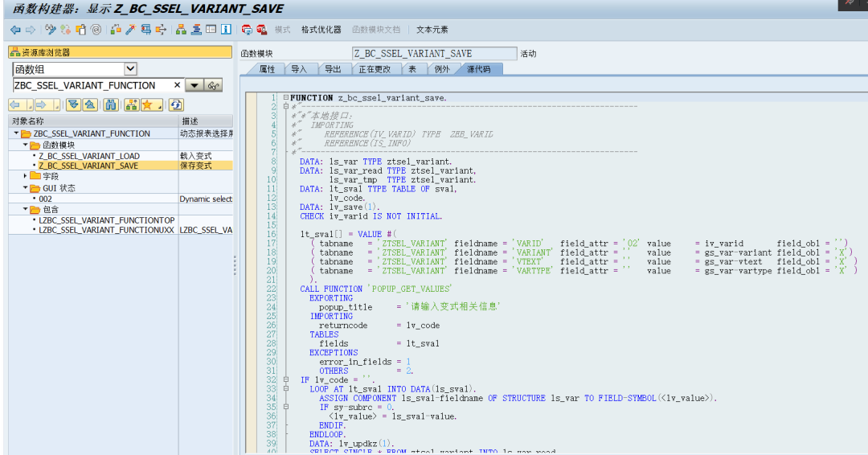Click the binoculars Find icon
The image size is (868, 455).
pyautogui.click(x=111, y=105)
